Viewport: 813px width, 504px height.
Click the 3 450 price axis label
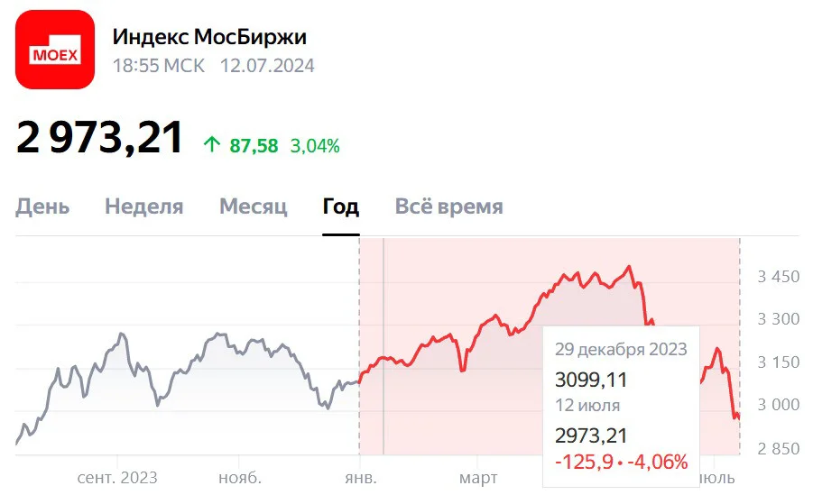pyautogui.click(x=779, y=277)
